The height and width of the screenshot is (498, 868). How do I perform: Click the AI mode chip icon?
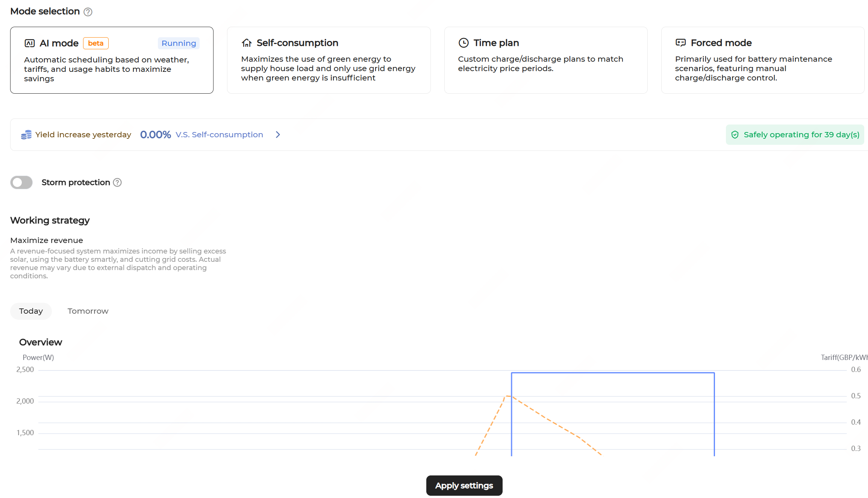click(30, 43)
